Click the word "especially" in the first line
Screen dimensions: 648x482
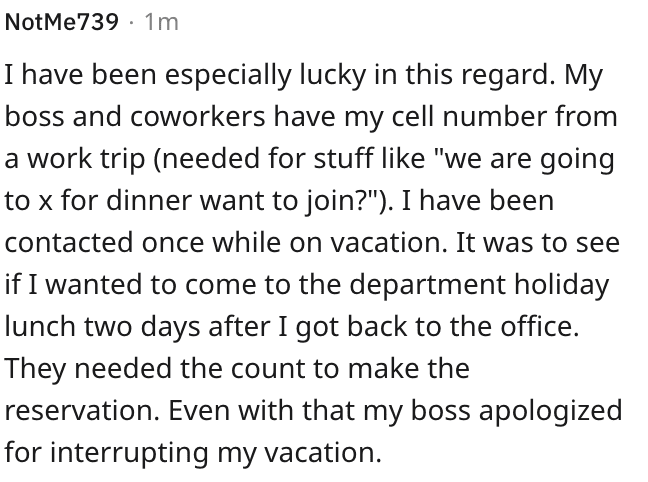pyautogui.click(x=228, y=75)
